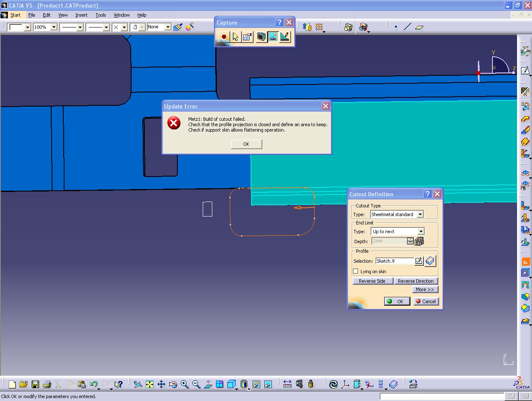Click the Painter brush icon
The image size is (532, 401).
click(178, 27)
